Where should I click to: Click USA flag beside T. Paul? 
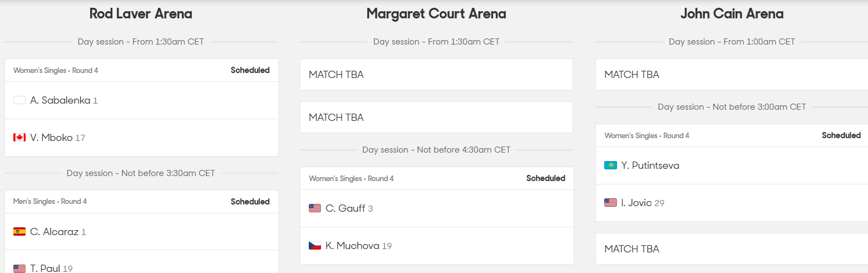pyautogui.click(x=19, y=269)
